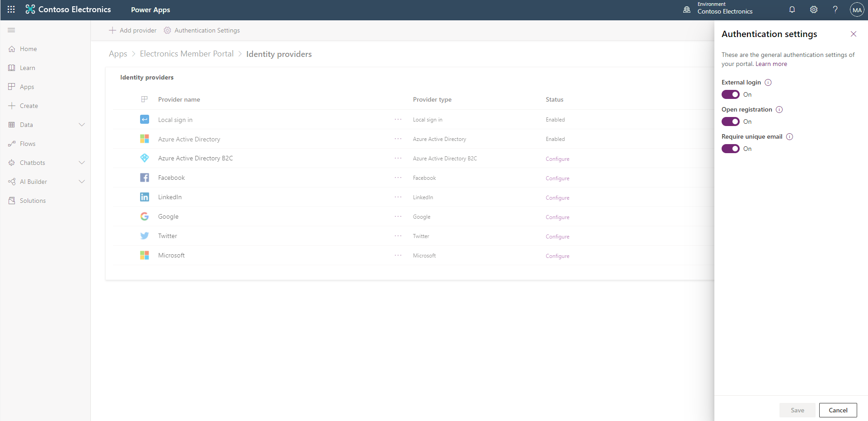Expand the Data section chevron
Screen dimensions: 868x421
[x=82, y=125]
